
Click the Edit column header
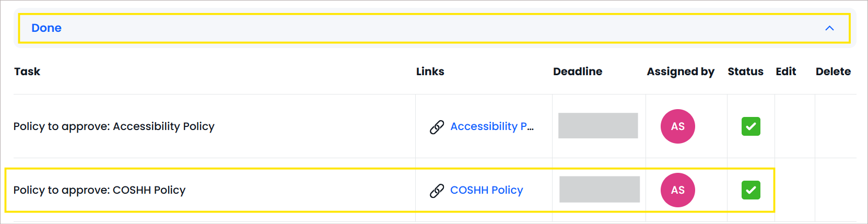tap(785, 72)
